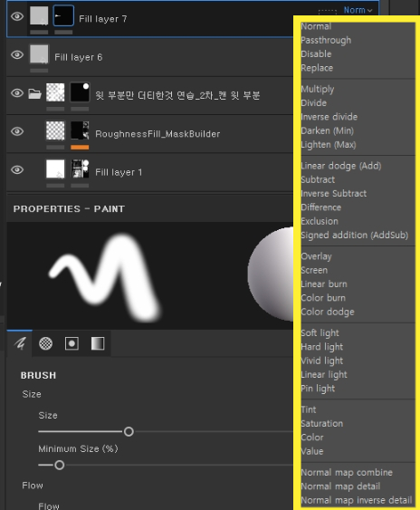Hide Fill layer 7 with its eye icon
Image resolution: width=420 pixels, height=510 pixels.
coord(17,16)
